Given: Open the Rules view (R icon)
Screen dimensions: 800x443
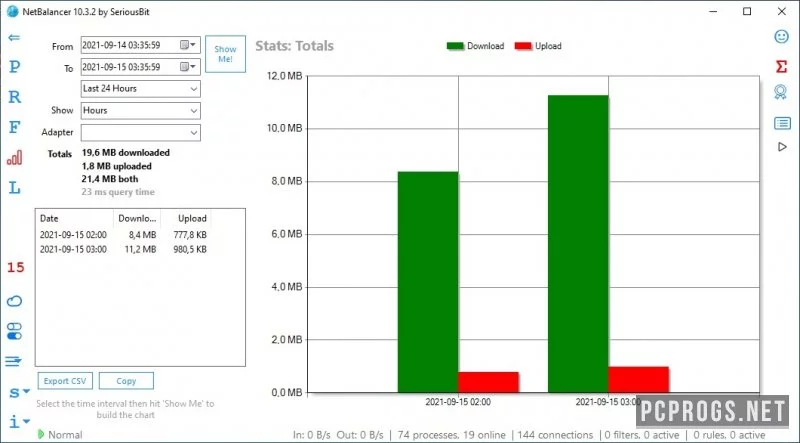Looking at the screenshot, I should pos(15,96).
